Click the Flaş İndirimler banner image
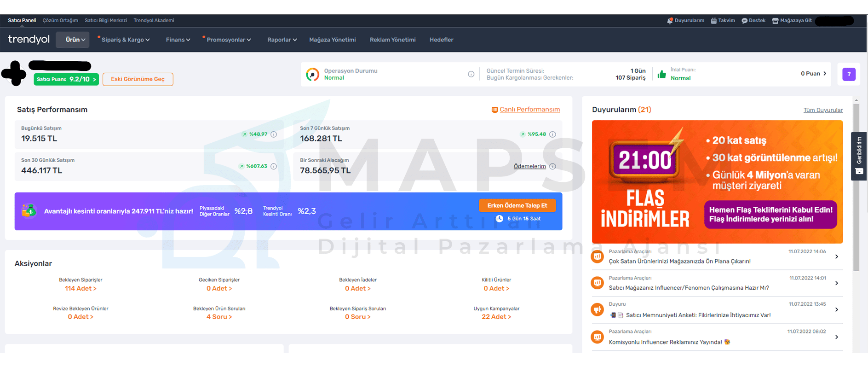Image resolution: width=868 pixels, height=367 pixels. tap(717, 182)
